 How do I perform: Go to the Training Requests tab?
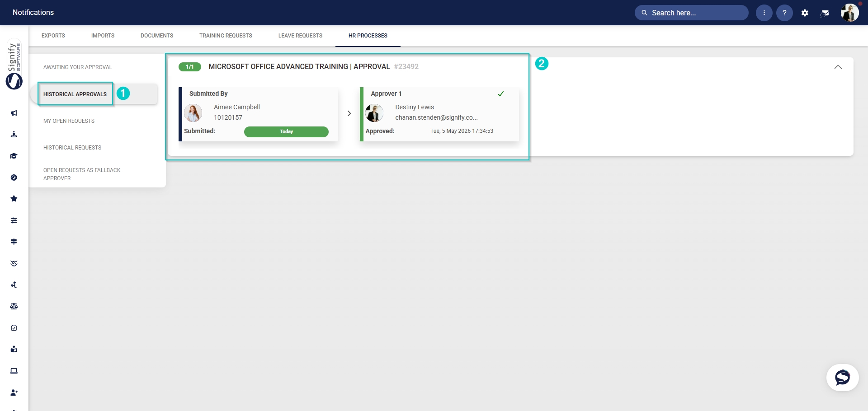point(226,36)
